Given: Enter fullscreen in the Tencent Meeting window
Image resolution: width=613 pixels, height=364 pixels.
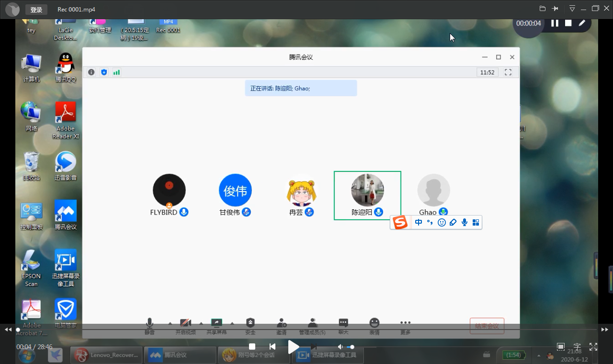Looking at the screenshot, I should click(x=508, y=72).
